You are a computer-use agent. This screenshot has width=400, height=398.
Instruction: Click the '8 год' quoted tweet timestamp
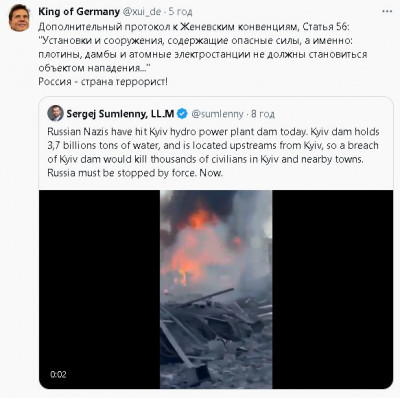263,114
